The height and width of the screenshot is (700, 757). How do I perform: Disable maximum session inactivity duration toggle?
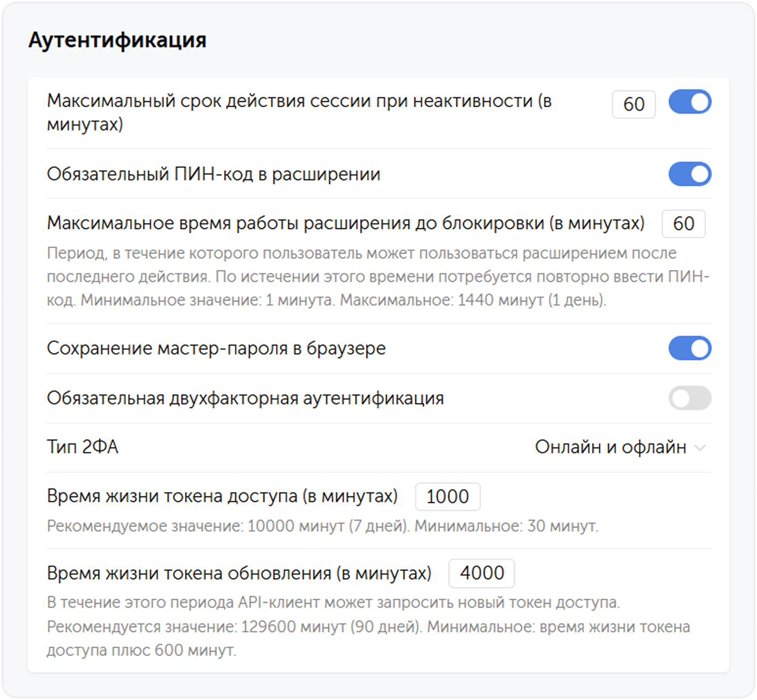click(x=690, y=102)
